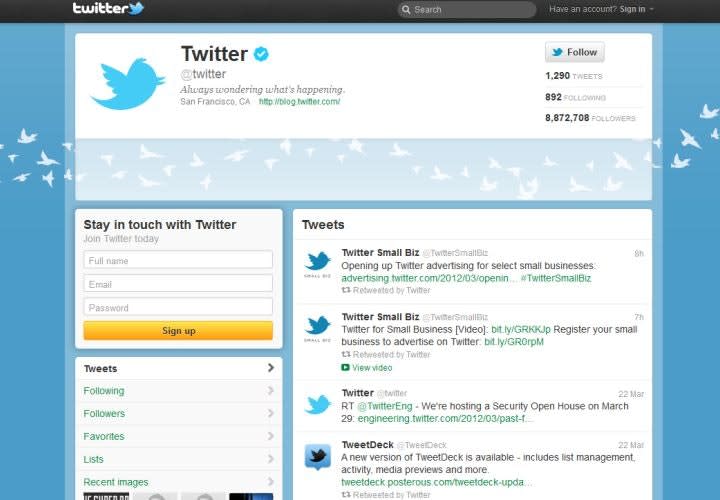This screenshot has width=720, height=500.
Task: Click the blue verified badge
Action: coord(261,54)
